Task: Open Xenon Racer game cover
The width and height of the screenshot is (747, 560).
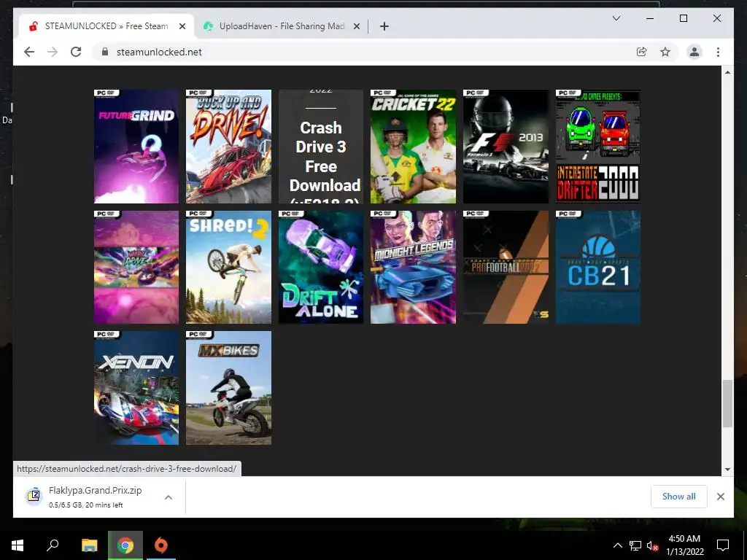Action: tap(136, 388)
